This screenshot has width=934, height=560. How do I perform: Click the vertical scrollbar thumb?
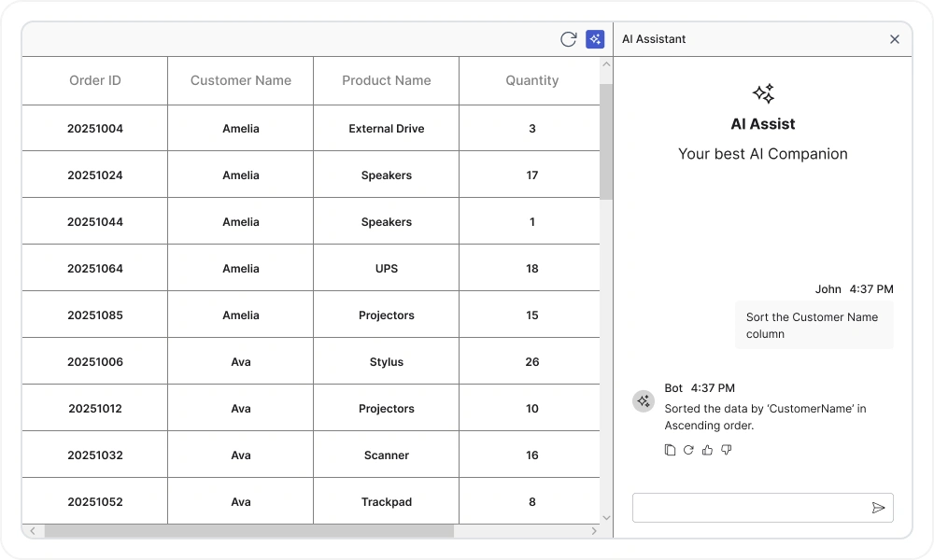pyautogui.click(x=606, y=142)
